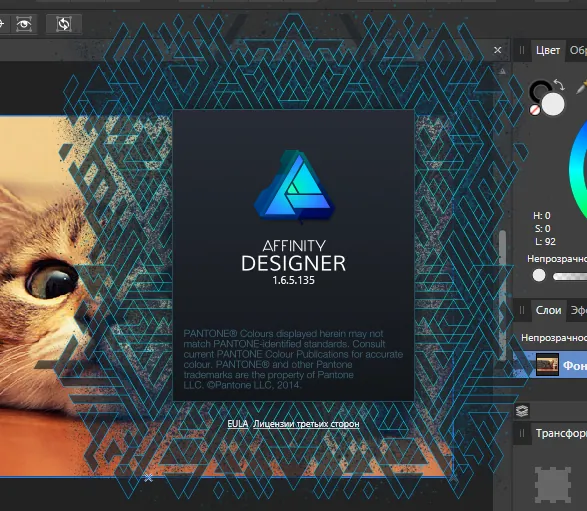Switch to the Цвет panel tab
This screenshot has height=511, width=587.
click(x=548, y=50)
